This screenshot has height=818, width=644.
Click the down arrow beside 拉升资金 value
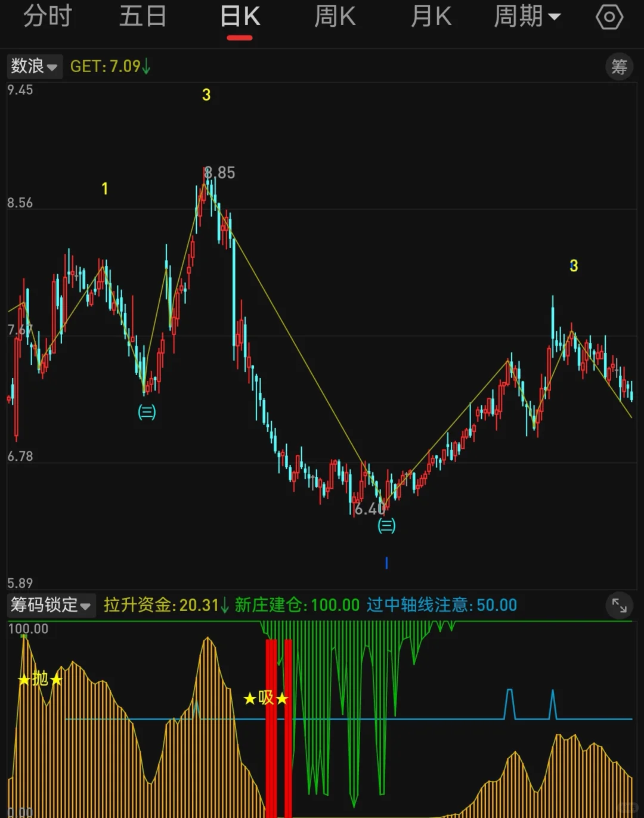coord(223,605)
